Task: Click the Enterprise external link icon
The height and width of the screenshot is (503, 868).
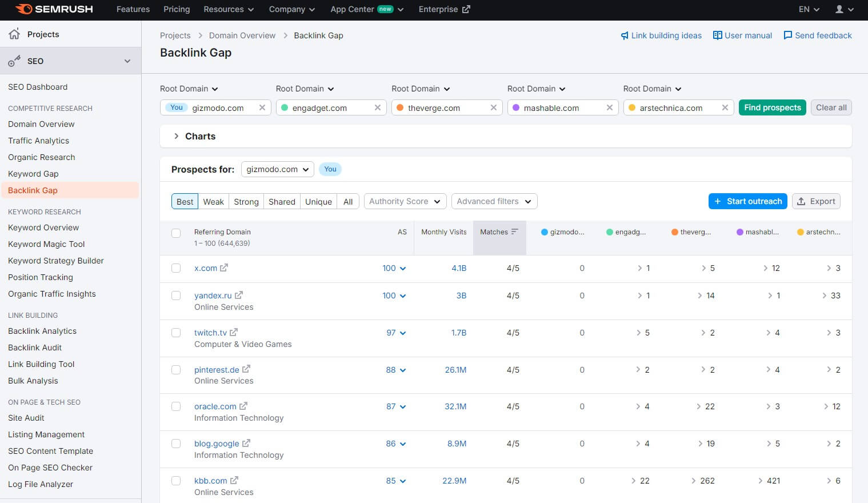Action: pos(466,9)
